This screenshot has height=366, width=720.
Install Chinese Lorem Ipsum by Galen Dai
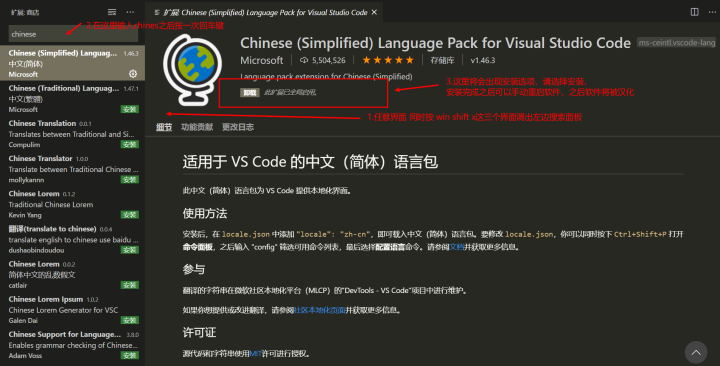(130, 320)
